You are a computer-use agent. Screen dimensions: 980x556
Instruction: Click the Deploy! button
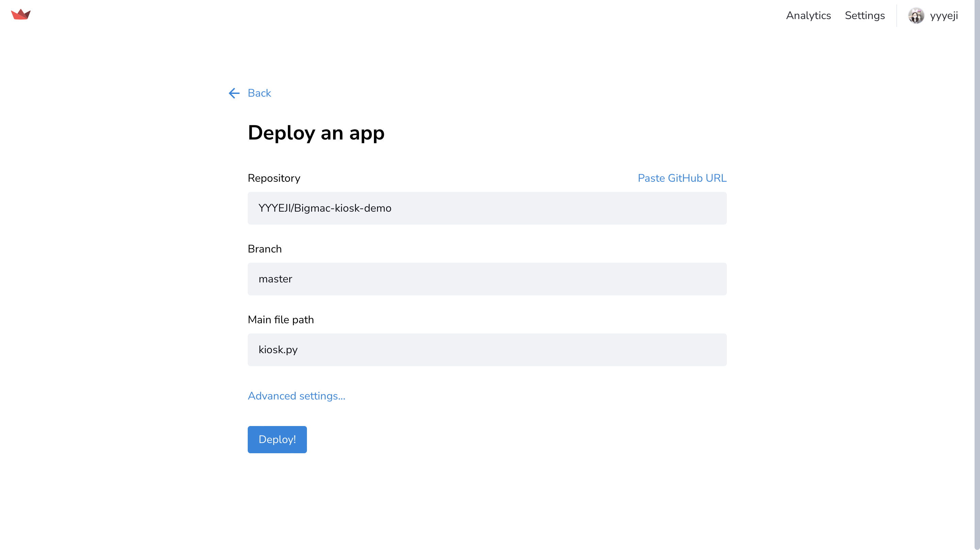(277, 440)
